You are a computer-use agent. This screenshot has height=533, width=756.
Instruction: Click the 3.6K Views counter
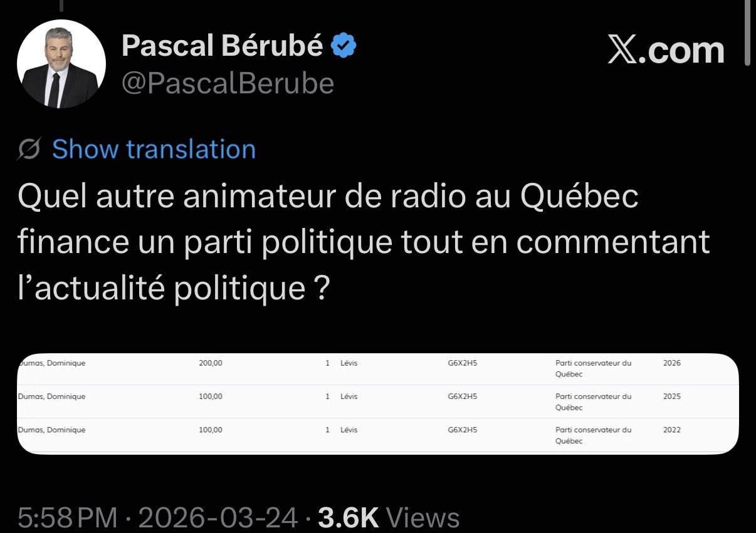(389, 518)
